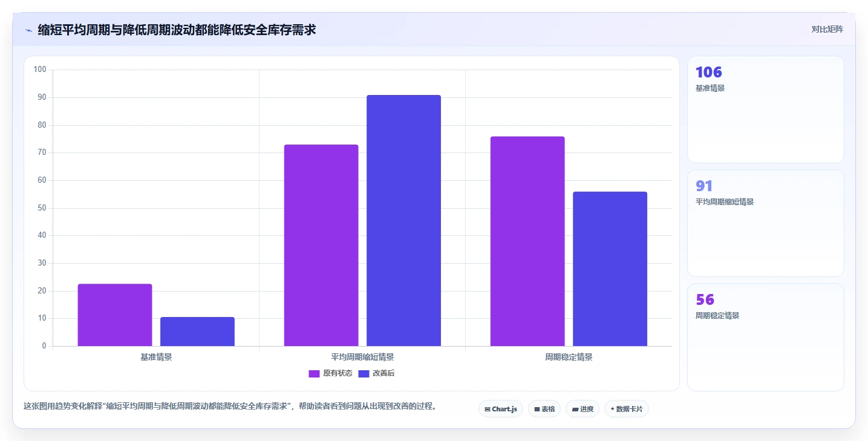Click the 周期稳定情景 x-axis label
Image resolution: width=868 pixels, height=441 pixels.
569,357
